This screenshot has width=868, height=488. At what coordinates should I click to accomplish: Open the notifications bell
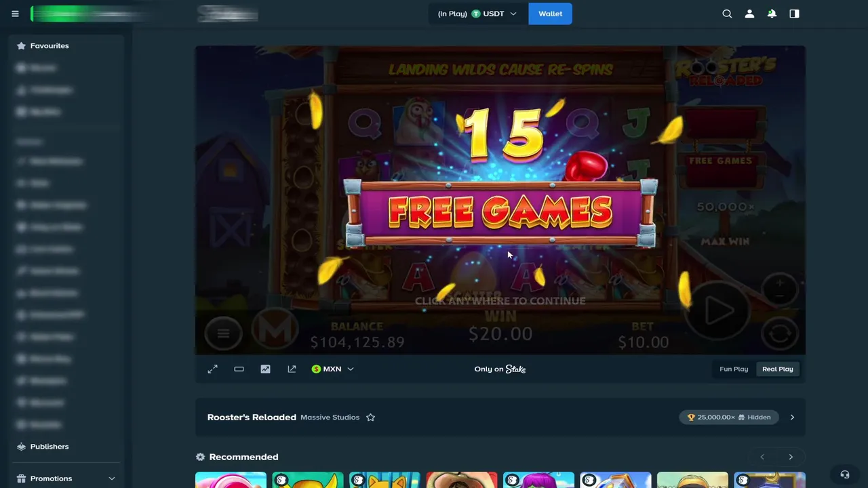coord(772,14)
